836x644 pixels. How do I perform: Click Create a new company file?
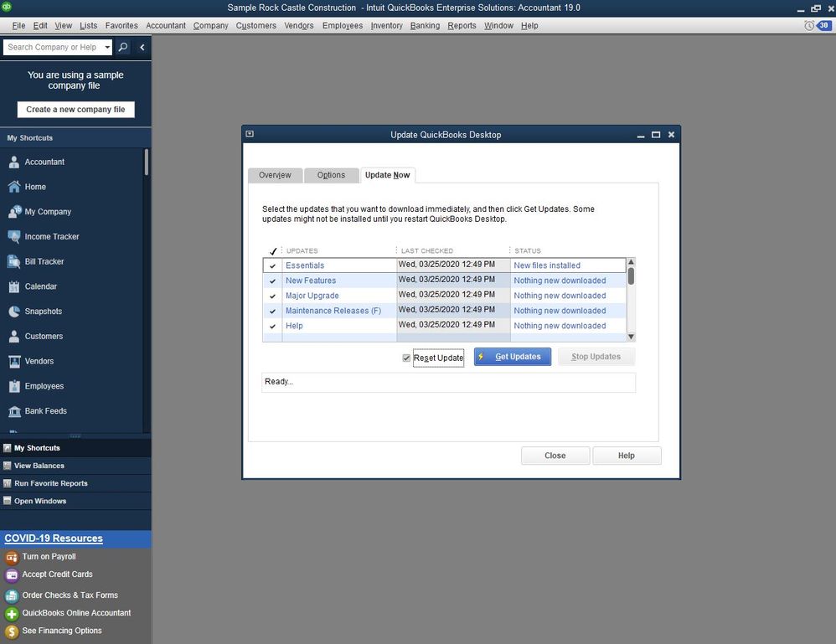click(75, 110)
